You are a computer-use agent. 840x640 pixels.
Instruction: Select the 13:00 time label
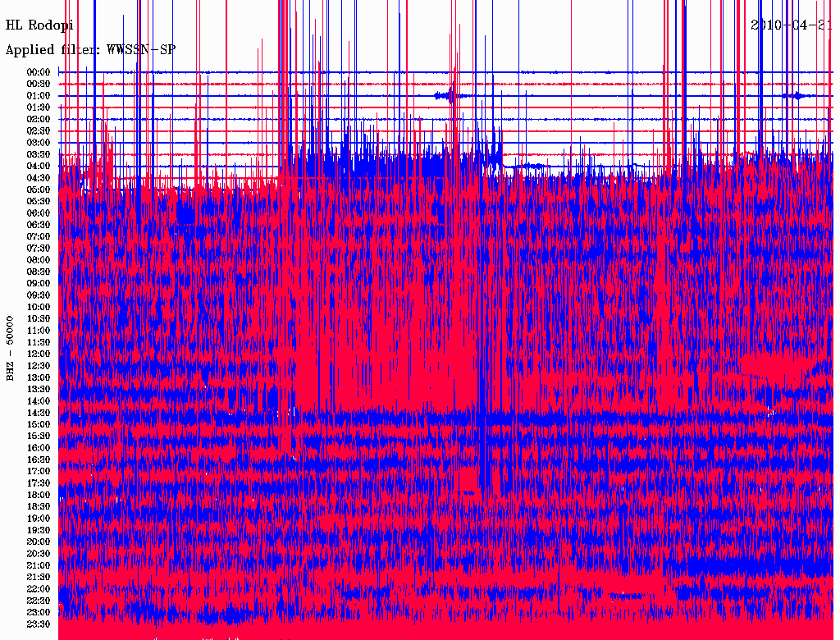pyautogui.click(x=39, y=377)
